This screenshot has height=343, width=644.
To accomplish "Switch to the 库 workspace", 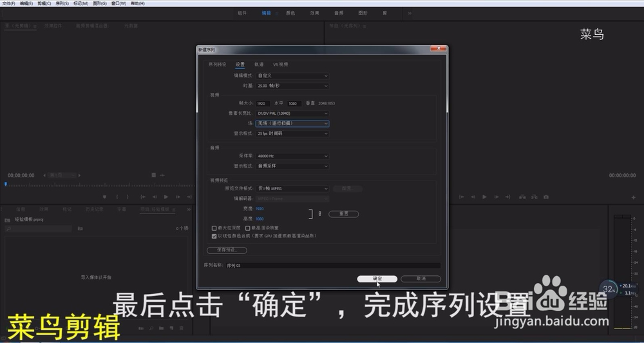I will click(385, 13).
